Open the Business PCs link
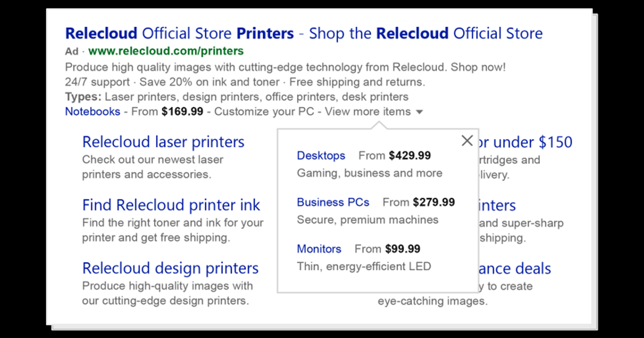The height and width of the screenshot is (338, 644). point(333,202)
